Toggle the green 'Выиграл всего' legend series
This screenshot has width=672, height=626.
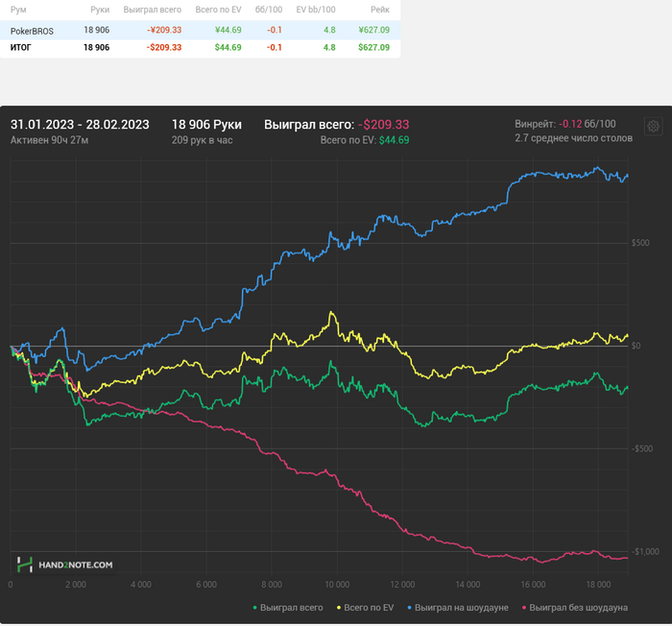pos(288,608)
